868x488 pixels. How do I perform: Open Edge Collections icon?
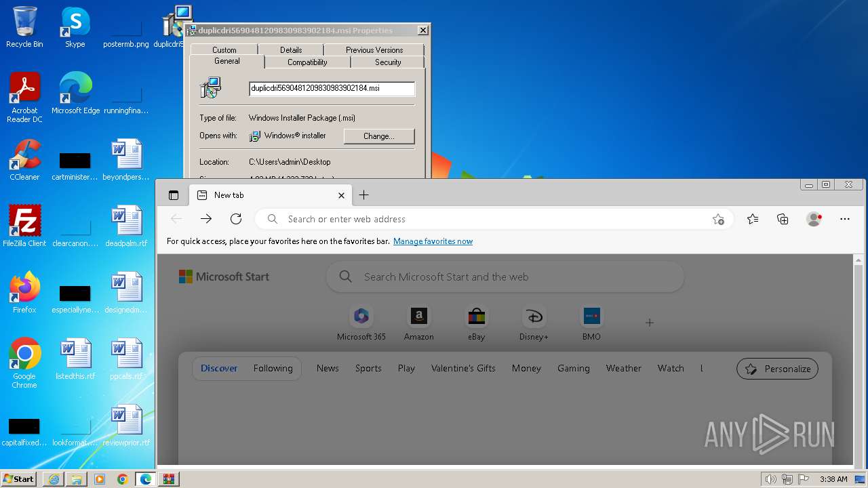[783, 219]
